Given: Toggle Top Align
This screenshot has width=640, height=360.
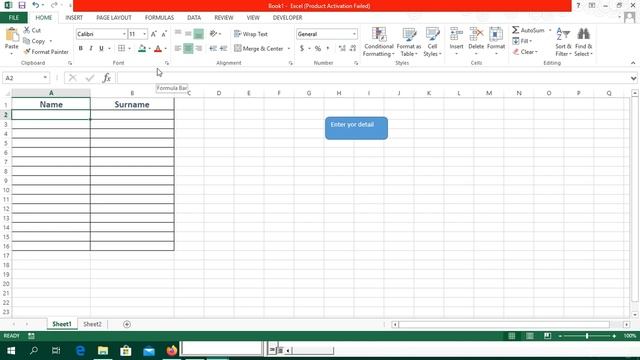Looking at the screenshot, I should point(178,33).
